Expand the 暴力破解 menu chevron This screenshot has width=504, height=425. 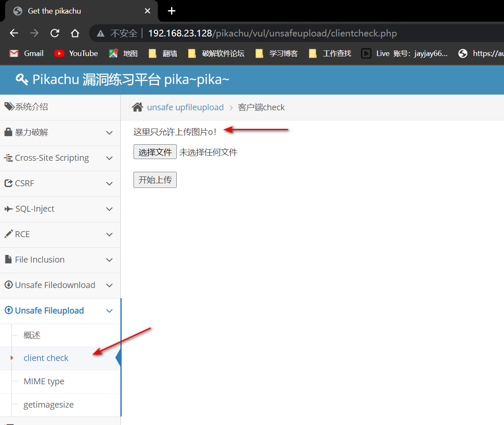click(109, 133)
